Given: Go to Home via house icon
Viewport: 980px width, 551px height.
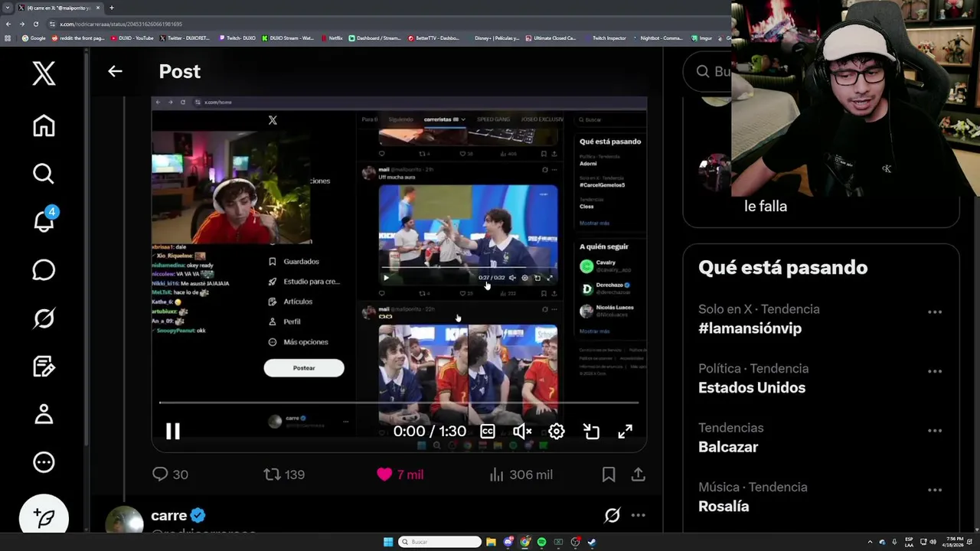Looking at the screenshot, I should (44, 126).
